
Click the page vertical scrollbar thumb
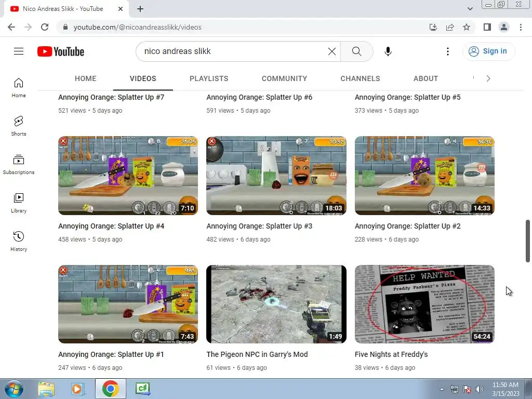528,241
